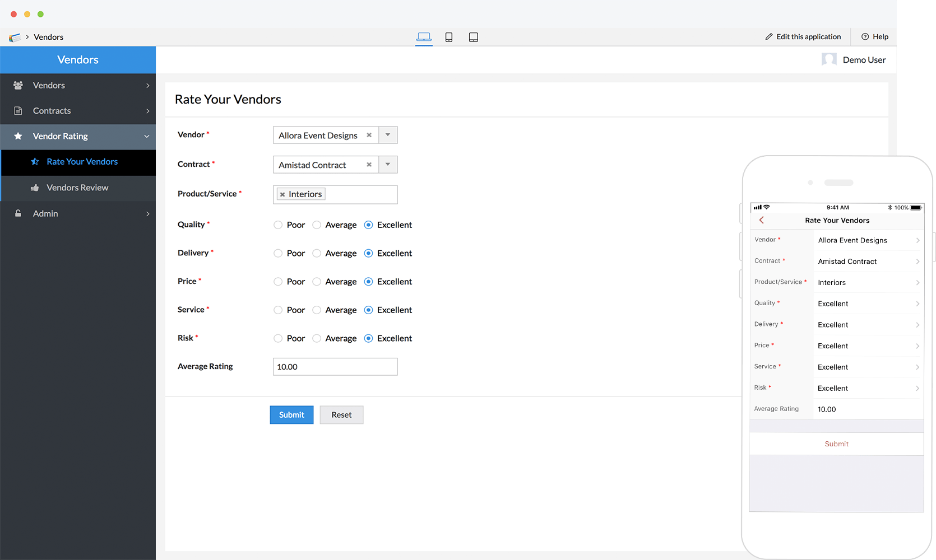This screenshot has height=560, width=936.
Task: Open the Vendor dropdown list
Action: pos(387,135)
